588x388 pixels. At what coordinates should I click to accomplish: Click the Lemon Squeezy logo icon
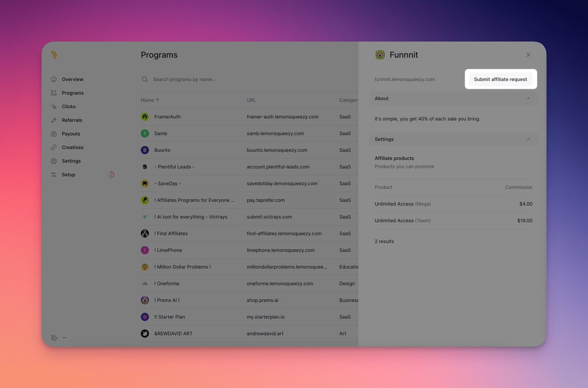54,55
